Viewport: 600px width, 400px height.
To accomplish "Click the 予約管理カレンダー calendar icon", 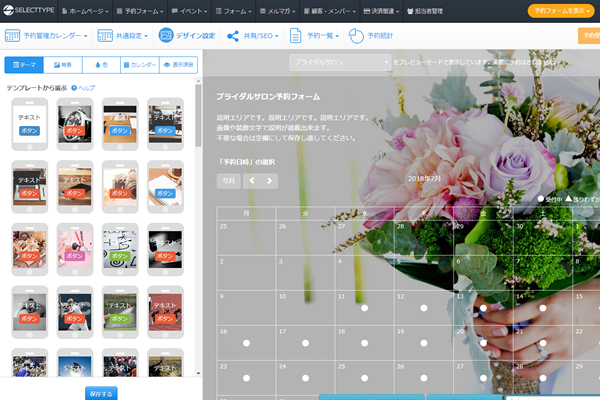I will pos(12,36).
